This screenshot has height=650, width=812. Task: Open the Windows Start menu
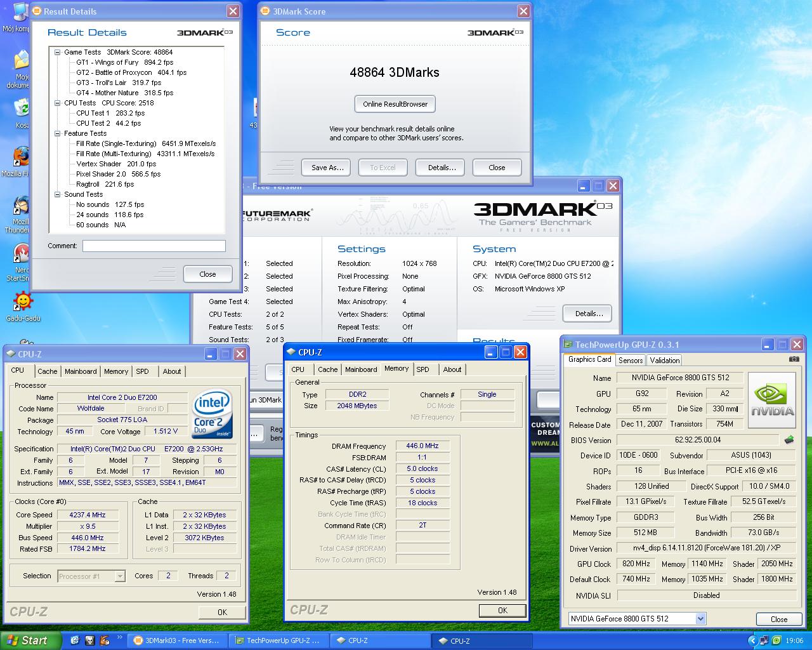(30, 640)
